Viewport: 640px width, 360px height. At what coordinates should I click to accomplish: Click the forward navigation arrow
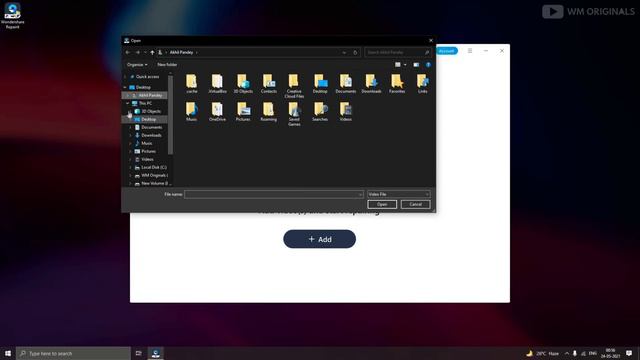click(x=138, y=52)
